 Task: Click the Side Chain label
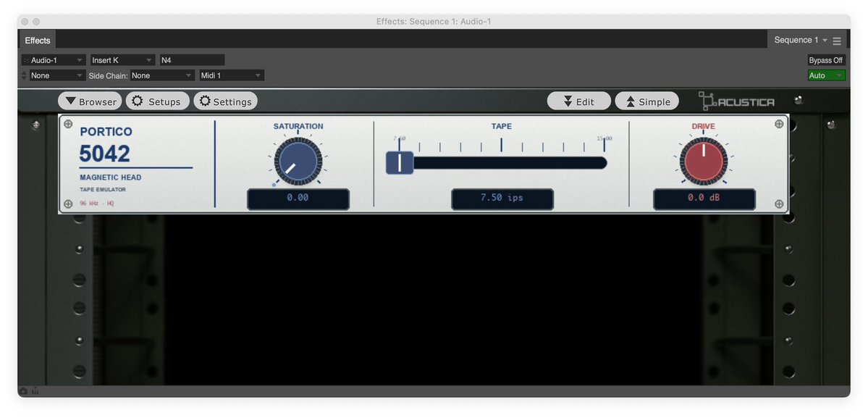[x=109, y=75]
